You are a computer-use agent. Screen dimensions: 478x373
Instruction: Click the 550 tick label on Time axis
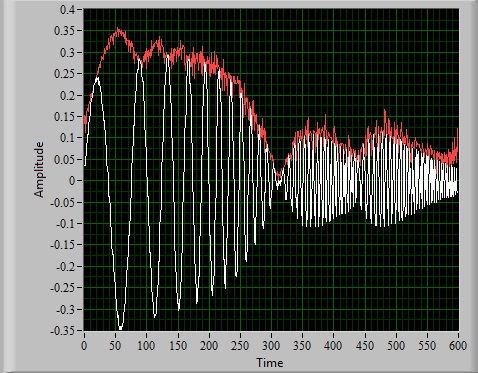tap(427, 346)
